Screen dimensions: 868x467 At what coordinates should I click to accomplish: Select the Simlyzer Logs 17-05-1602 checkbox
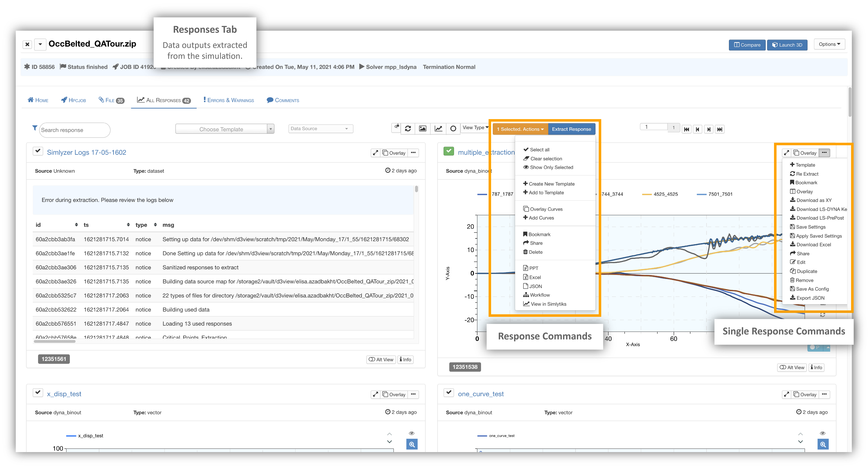38,151
